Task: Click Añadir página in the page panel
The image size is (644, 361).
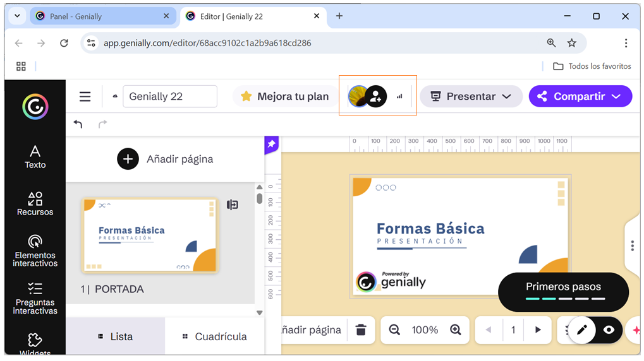Action: pyautogui.click(x=165, y=159)
